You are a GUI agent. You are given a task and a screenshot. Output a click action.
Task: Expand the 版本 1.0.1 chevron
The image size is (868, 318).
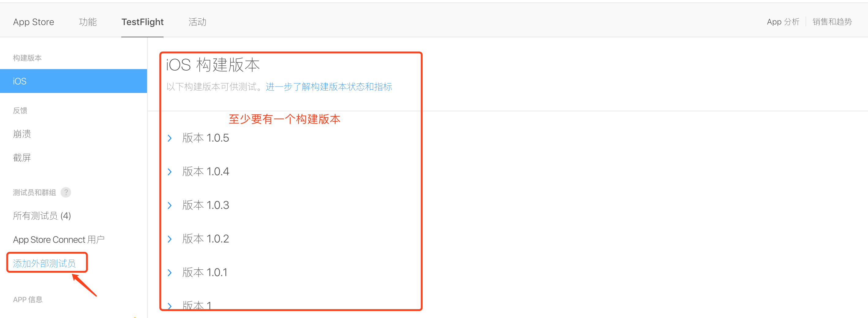tap(169, 273)
